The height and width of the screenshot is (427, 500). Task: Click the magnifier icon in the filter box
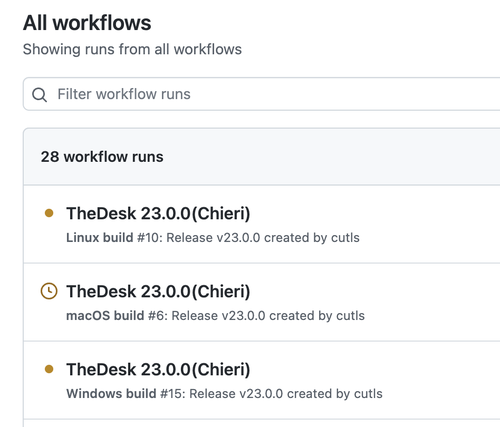tap(39, 95)
